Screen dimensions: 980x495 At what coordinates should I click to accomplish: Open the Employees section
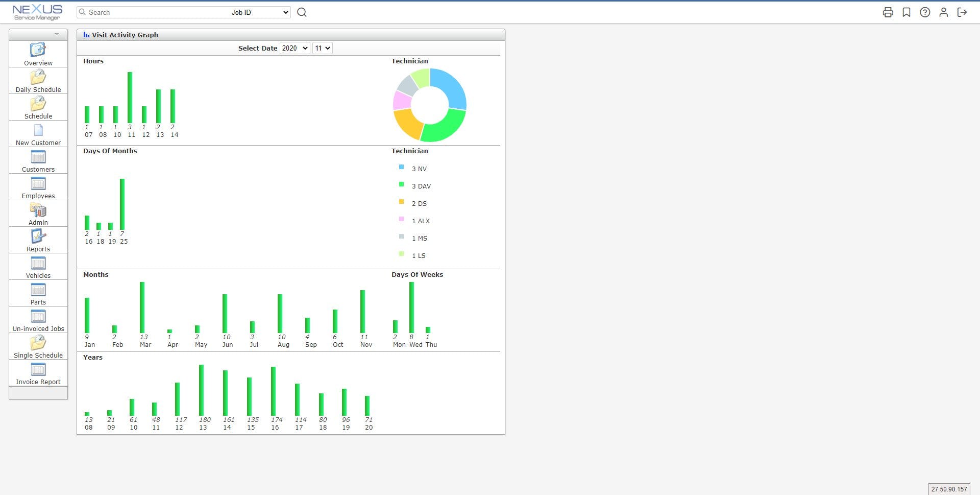coord(38,187)
